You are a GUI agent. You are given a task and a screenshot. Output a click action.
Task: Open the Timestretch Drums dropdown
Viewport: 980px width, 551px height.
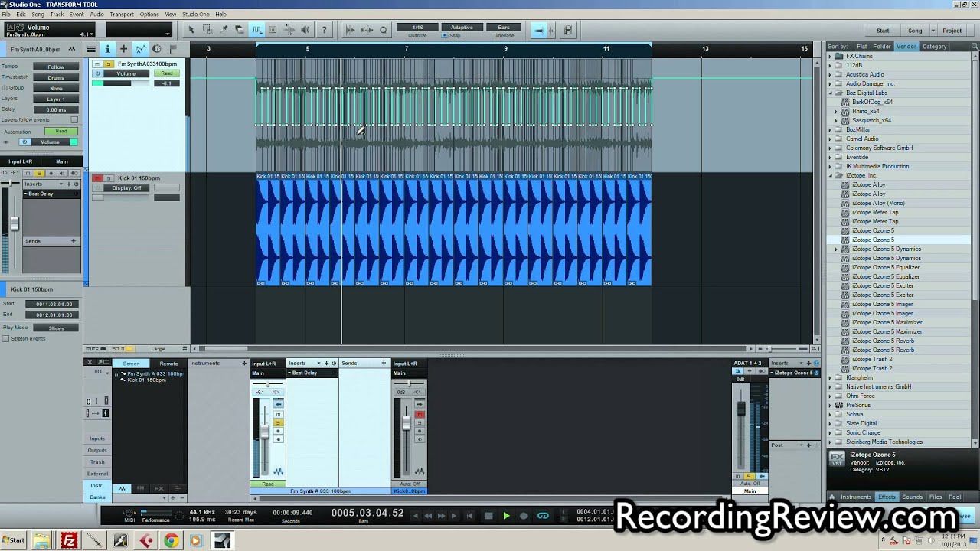point(56,77)
